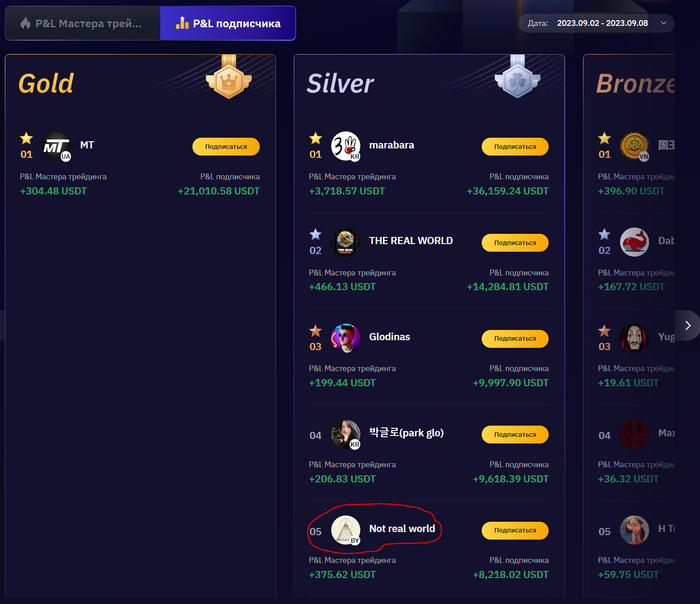Click Glodinas profile avatar
The height and width of the screenshot is (604, 700).
pos(346,338)
